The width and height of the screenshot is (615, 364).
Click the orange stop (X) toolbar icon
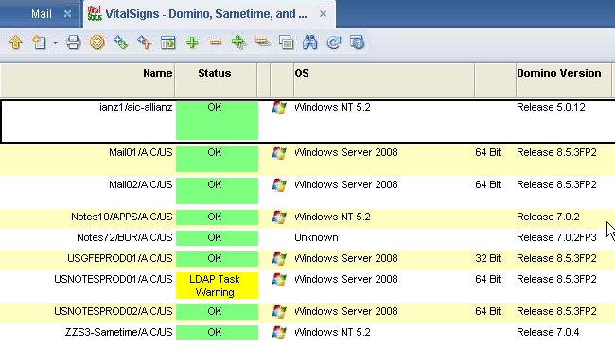point(97,43)
